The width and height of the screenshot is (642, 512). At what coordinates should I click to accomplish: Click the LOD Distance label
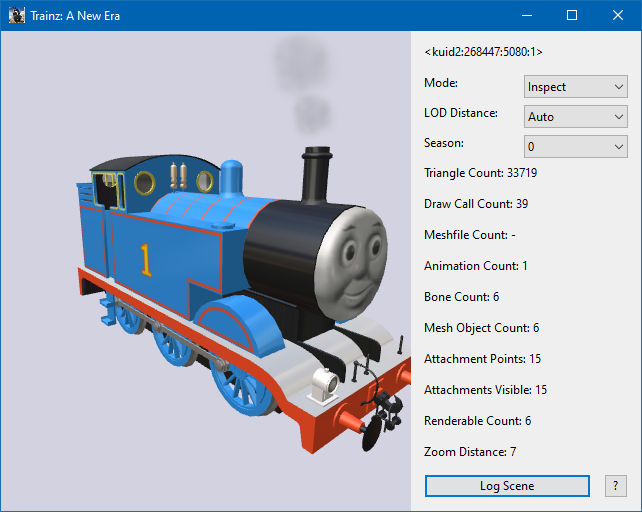pyautogui.click(x=461, y=113)
